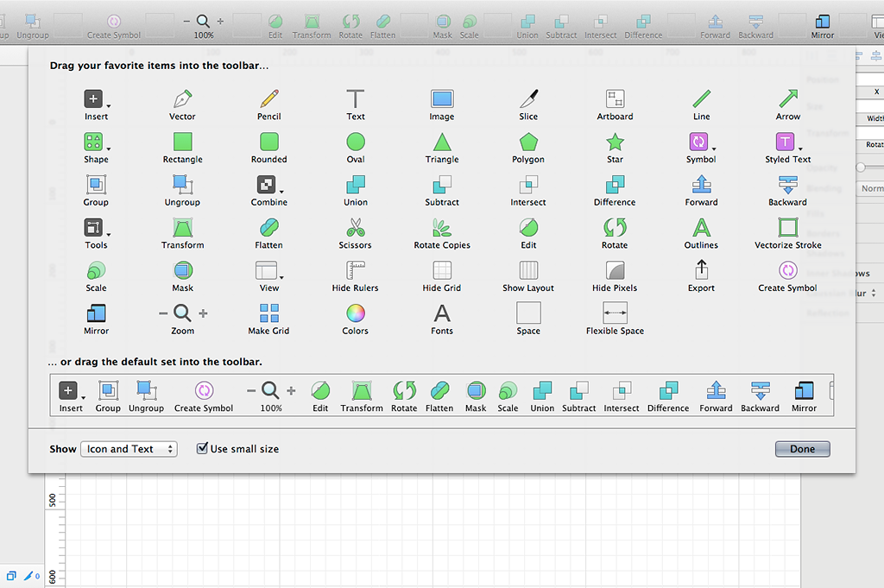Viewport: 884px width, 588px height.
Task: Toggle the Hide Rulers item
Action: 355,271
